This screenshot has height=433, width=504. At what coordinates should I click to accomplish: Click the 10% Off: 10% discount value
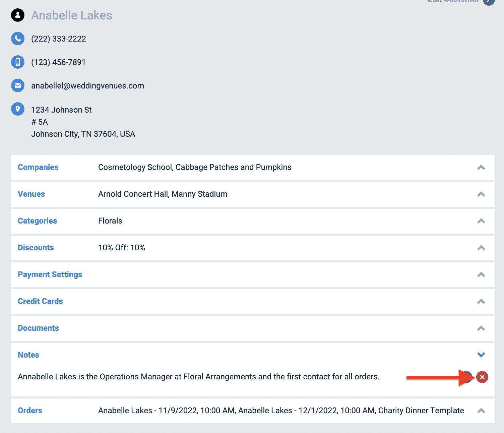122,248
